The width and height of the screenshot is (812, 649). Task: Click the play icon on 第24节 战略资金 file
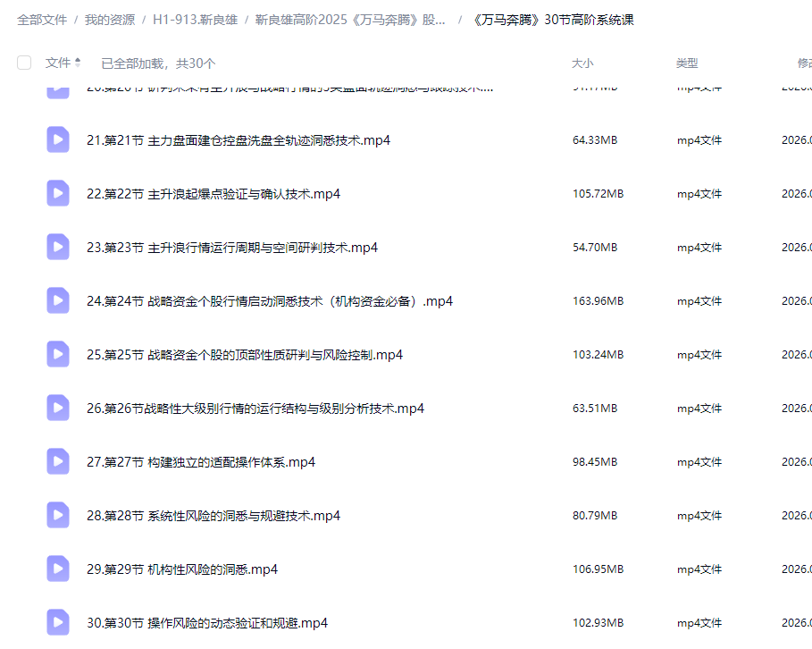tap(57, 300)
